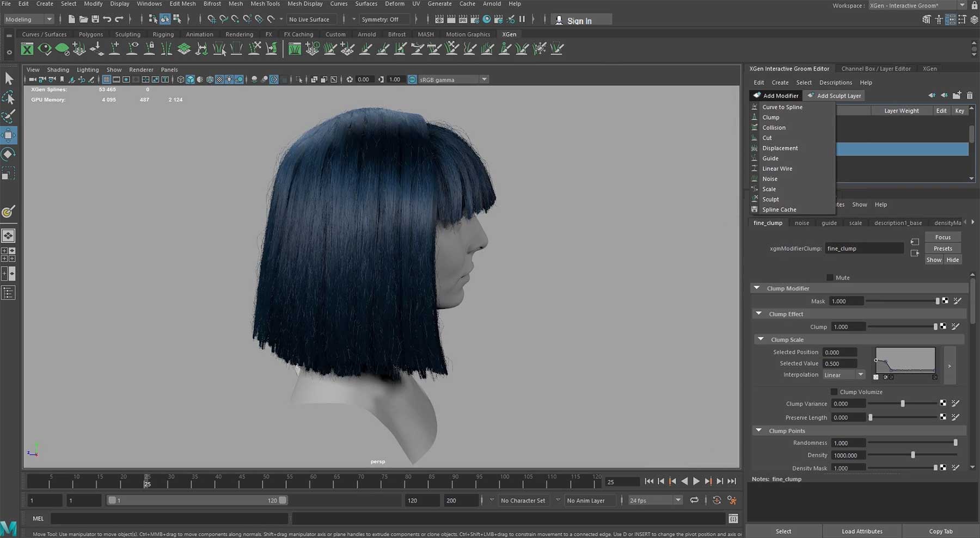The image size is (980, 538).
Task: Click the Paint Select tool icon
Action: click(x=9, y=116)
